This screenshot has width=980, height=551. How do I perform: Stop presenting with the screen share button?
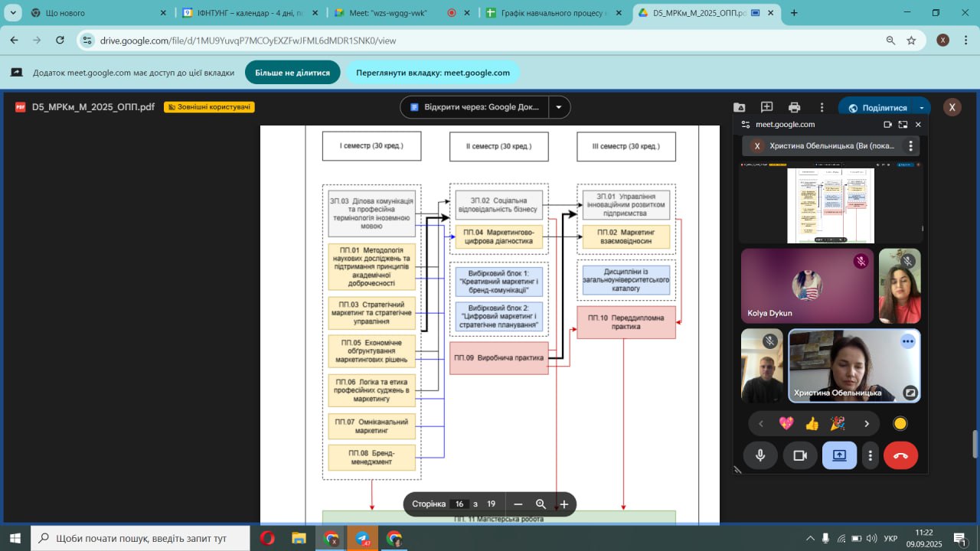pos(839,455)
